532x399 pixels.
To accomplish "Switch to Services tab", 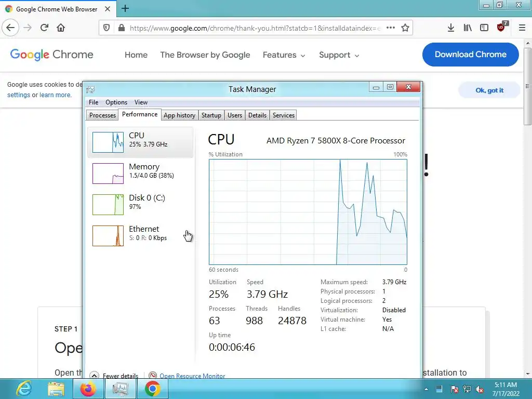I will (x=284, y=115).
